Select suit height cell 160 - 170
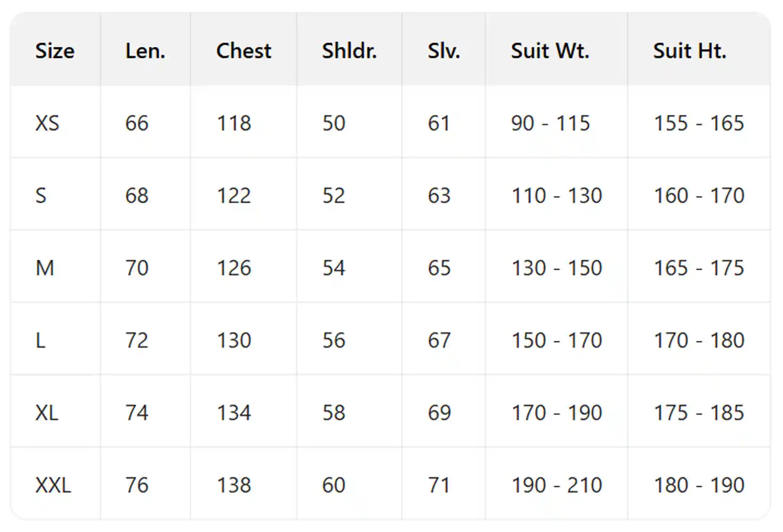This screenshot has width=783, height=532. 699,196
